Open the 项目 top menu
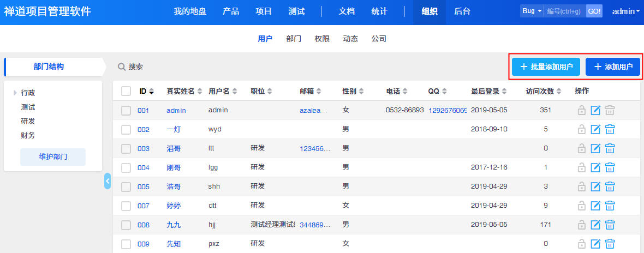Viewport: 644px width, 253px height. pyautogui.click(x=264, y=11)
